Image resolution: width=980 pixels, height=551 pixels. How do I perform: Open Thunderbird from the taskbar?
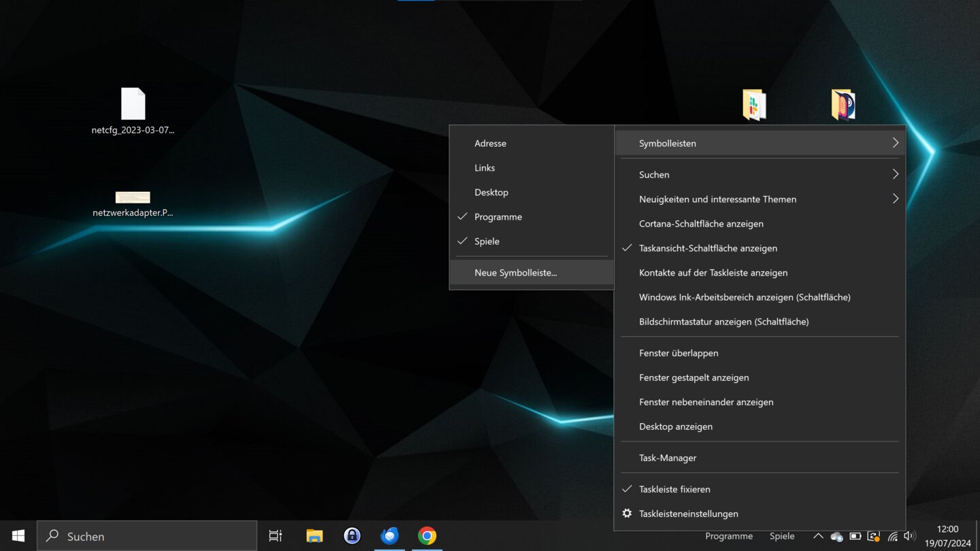390,536
